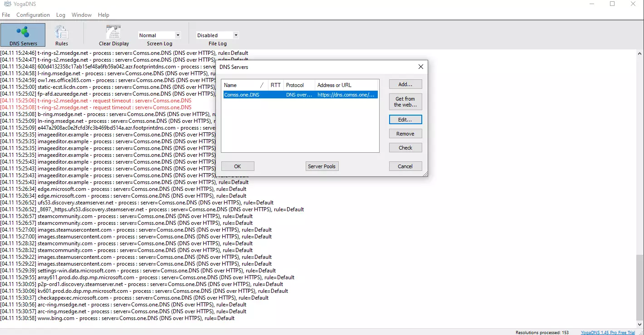
Task: Open the DNS Servers toolbar icon
Action: [23, 35]
